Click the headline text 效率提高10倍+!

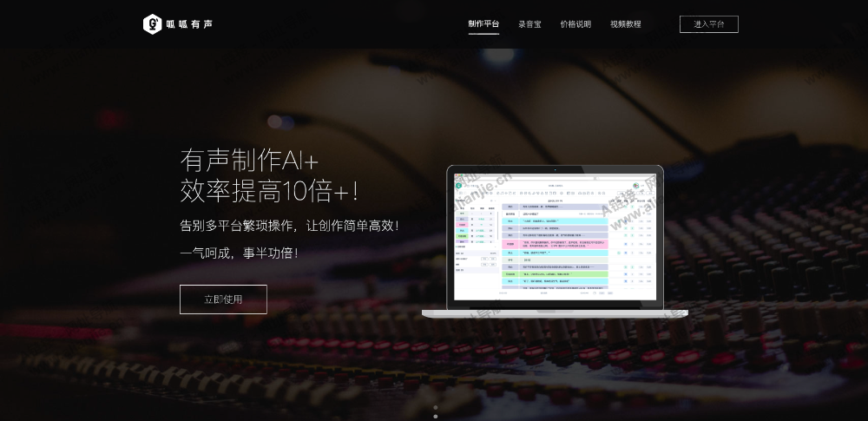(269, 191)
